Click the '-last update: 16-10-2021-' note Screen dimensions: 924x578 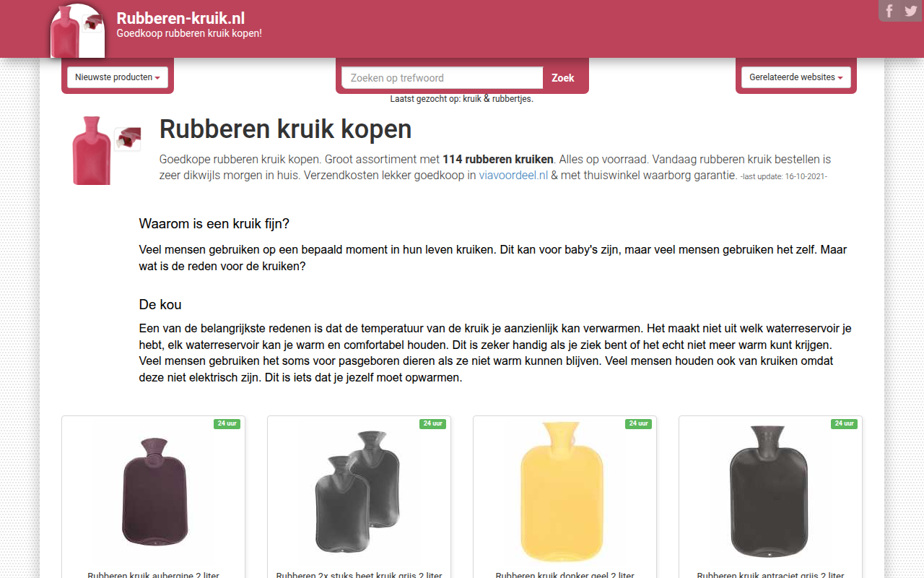[x=784, y=176]
